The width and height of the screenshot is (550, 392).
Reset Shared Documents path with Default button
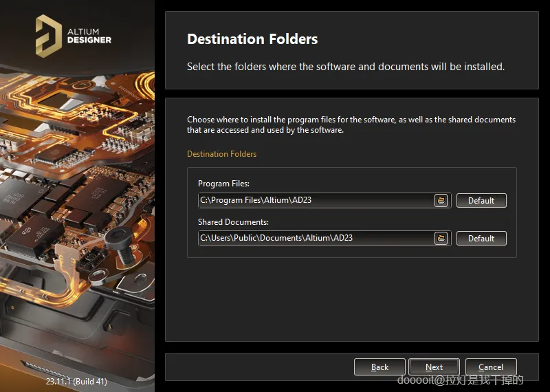coord(481,239)
